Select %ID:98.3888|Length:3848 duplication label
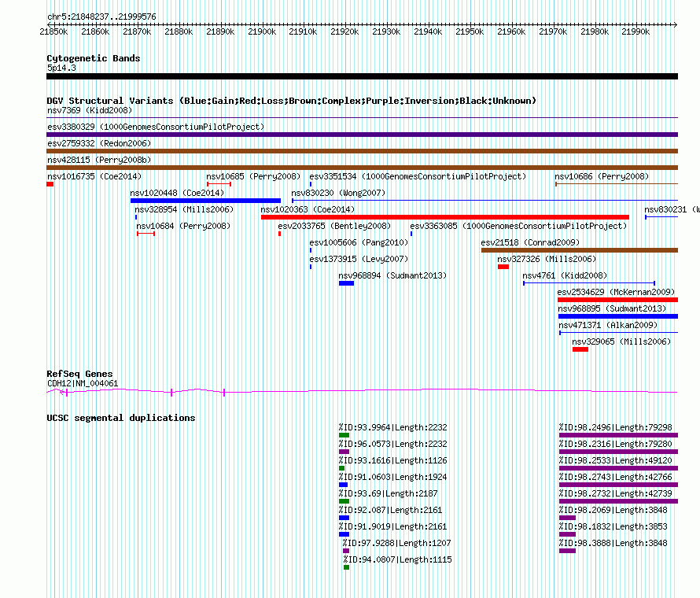Screen dimensions: 700x598 613,543
